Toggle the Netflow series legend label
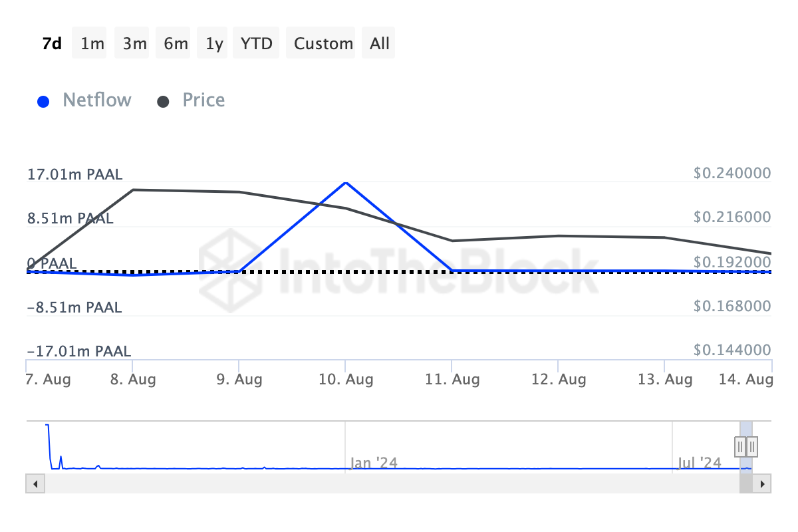This screenshot has height=532, width=798. (x=97, y=100)
